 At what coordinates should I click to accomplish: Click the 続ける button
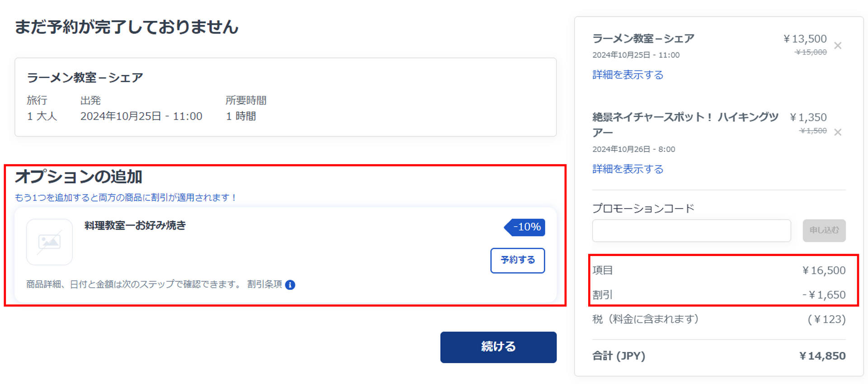click(x=498, y=347)
